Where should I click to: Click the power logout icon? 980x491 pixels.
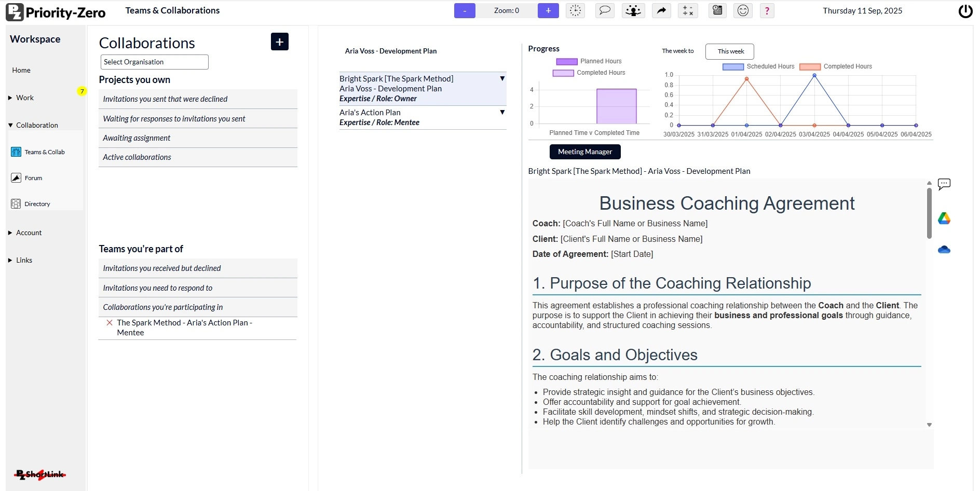tap(965, 11)
